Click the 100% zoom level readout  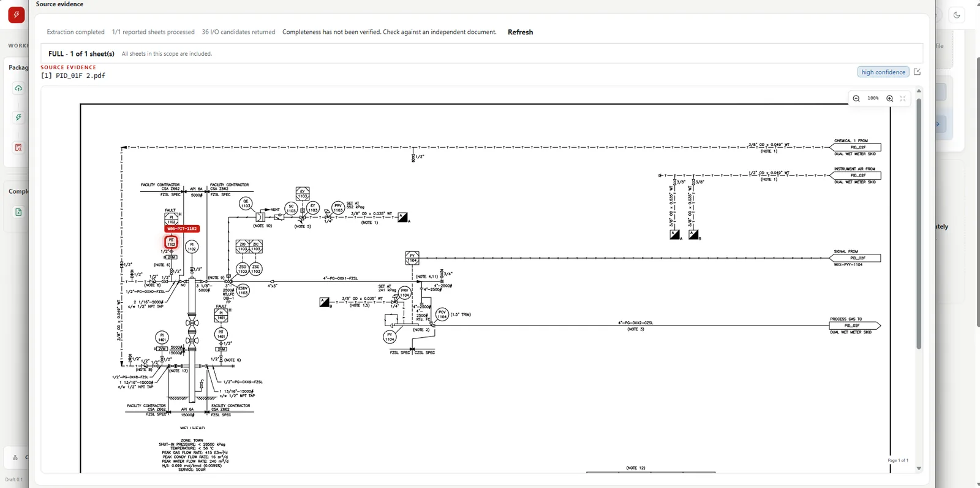pos(873,98)
